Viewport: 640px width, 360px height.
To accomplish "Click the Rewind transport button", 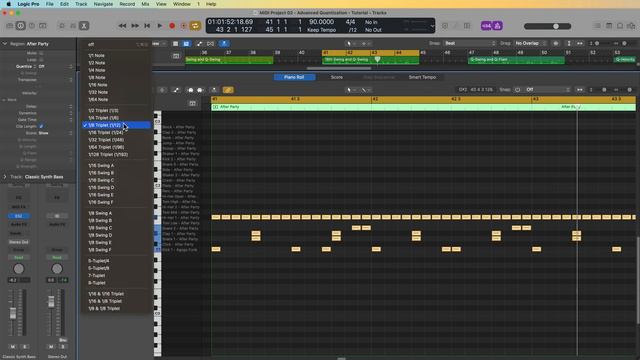I will [122, 26].
